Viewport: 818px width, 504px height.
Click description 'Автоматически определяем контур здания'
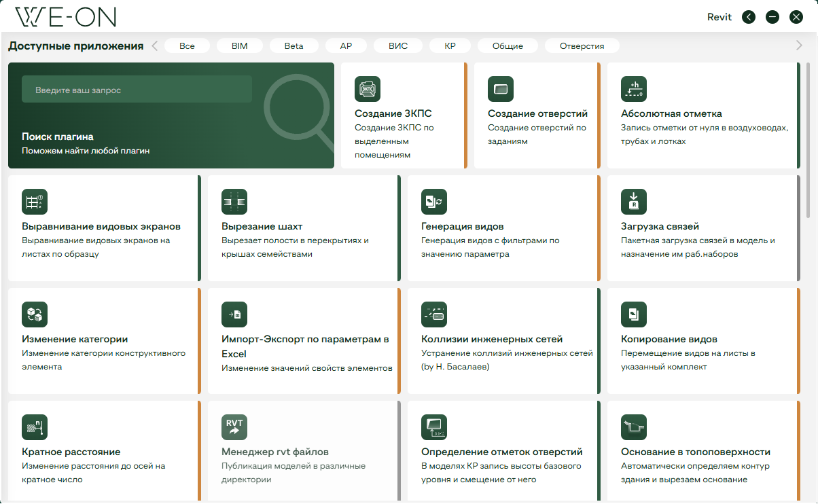pyautogui.click(x=694, y=473)
